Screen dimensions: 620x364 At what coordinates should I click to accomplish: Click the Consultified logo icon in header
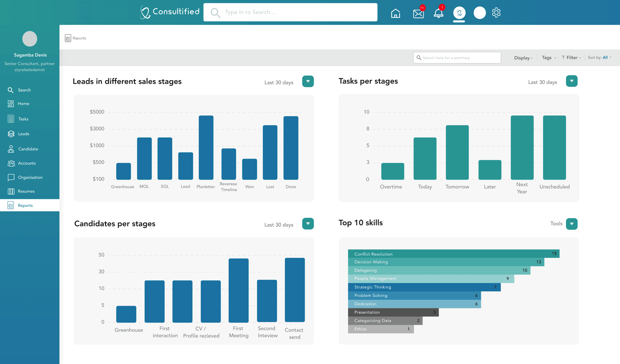click(145, 12)
